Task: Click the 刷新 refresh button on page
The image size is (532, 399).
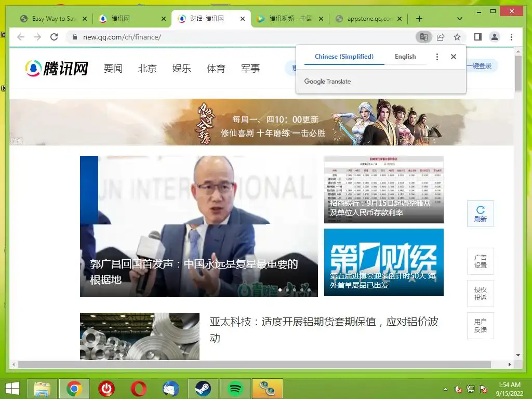Action: 481,214
